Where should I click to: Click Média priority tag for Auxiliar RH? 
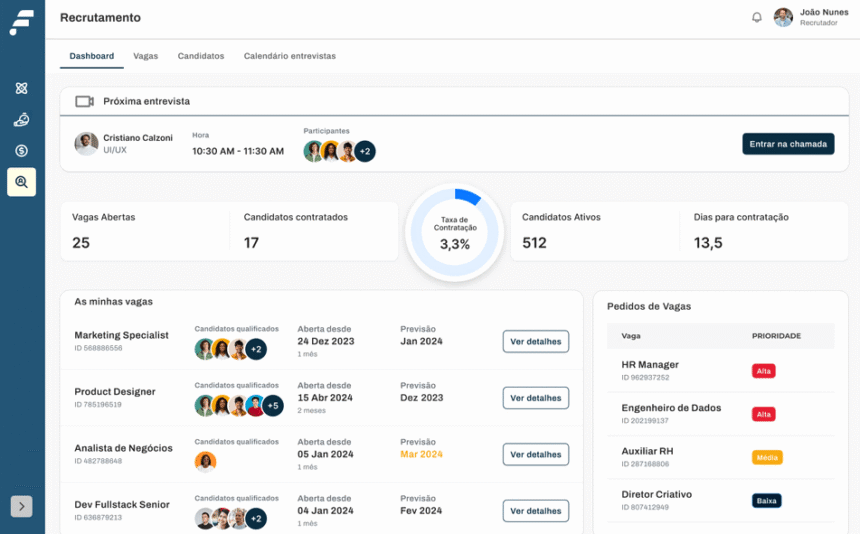point(767,458)
